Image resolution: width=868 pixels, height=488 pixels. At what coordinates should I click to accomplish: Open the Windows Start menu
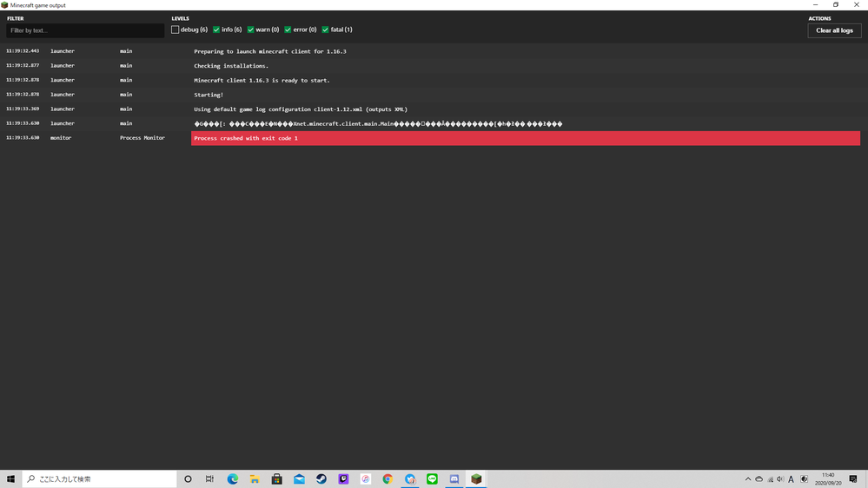[10, 479]
